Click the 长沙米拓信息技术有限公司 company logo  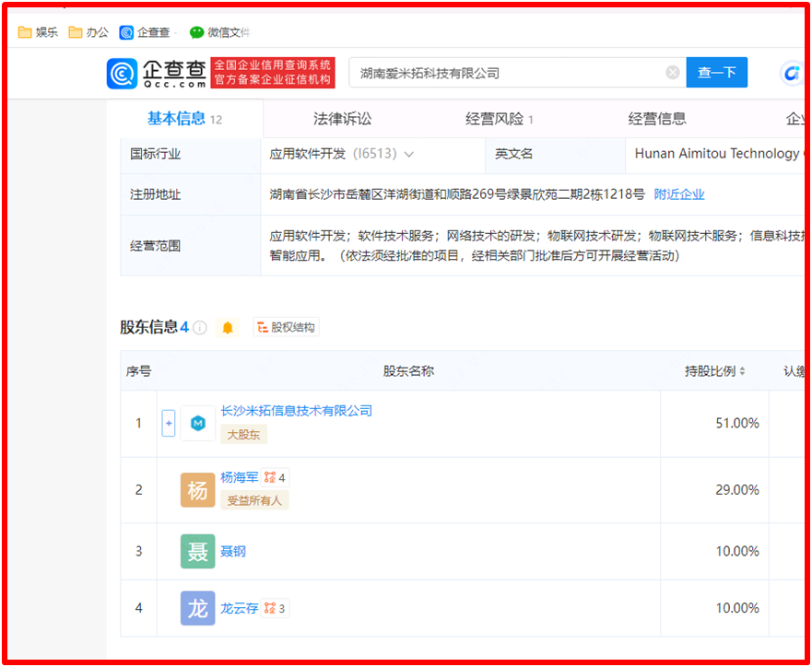[197, 424]
